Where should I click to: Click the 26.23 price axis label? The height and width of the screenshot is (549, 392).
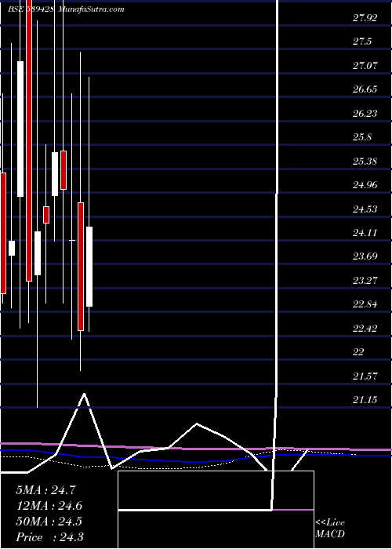point(365,114)
